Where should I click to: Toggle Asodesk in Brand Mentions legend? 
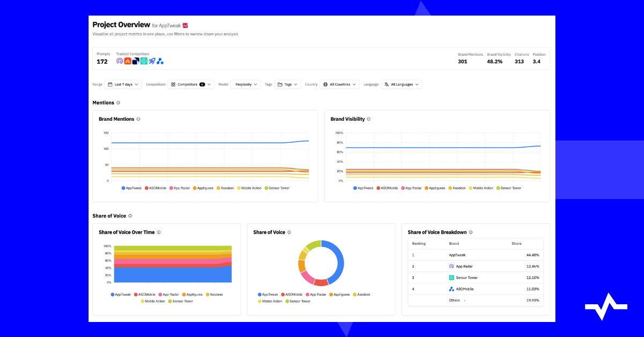tap(225, 188)
